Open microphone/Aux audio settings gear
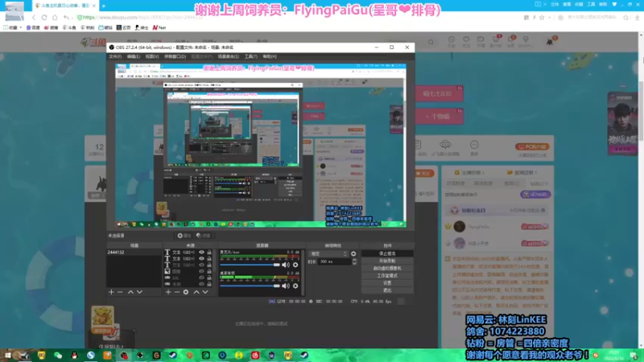Viewport: 644px width, 362px height. click(x=295, y=265)
